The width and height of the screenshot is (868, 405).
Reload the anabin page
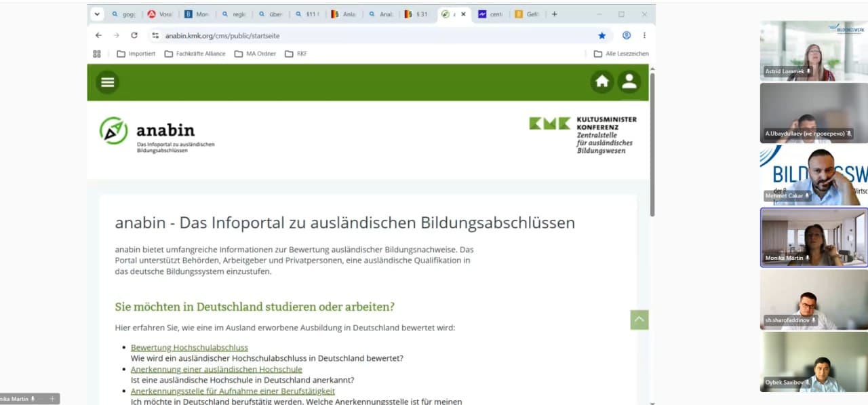click(x=134, y=35)
